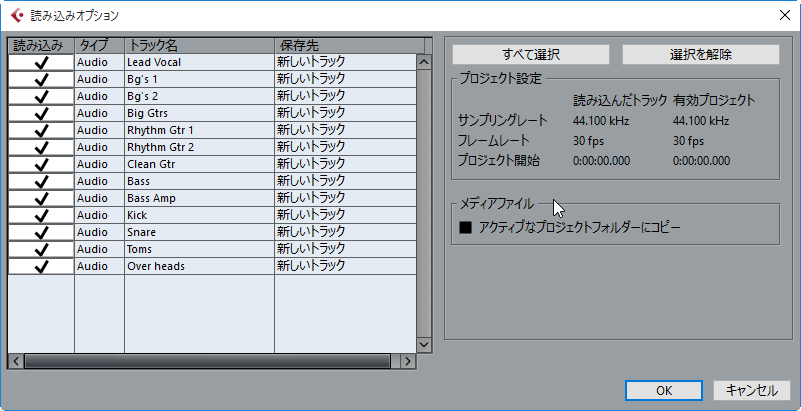Click the 44.100 kHz value under 読み込んだトラック
Image resolution: width=801 pixels, height=411 pixels.
pyautogui.click(x=601, y=121)
